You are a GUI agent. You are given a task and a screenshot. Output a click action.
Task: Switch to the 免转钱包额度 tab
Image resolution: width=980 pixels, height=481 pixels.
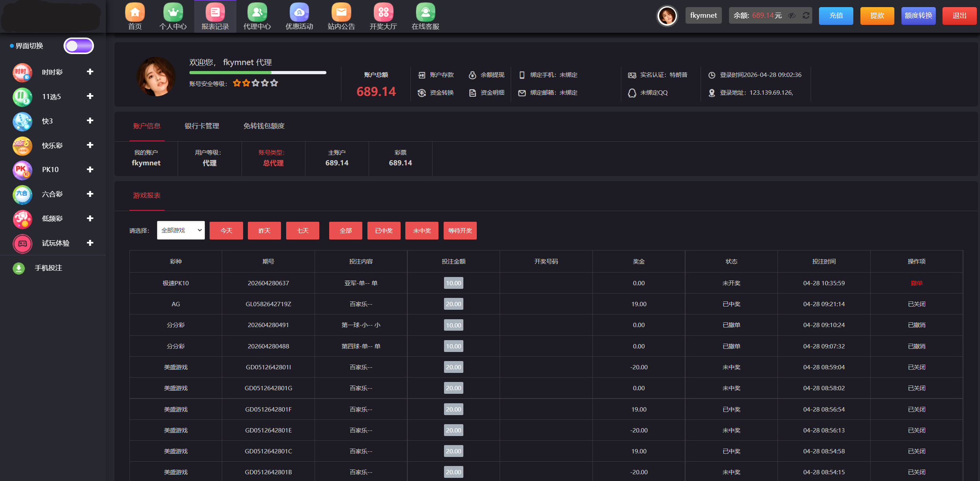point(264,126)
